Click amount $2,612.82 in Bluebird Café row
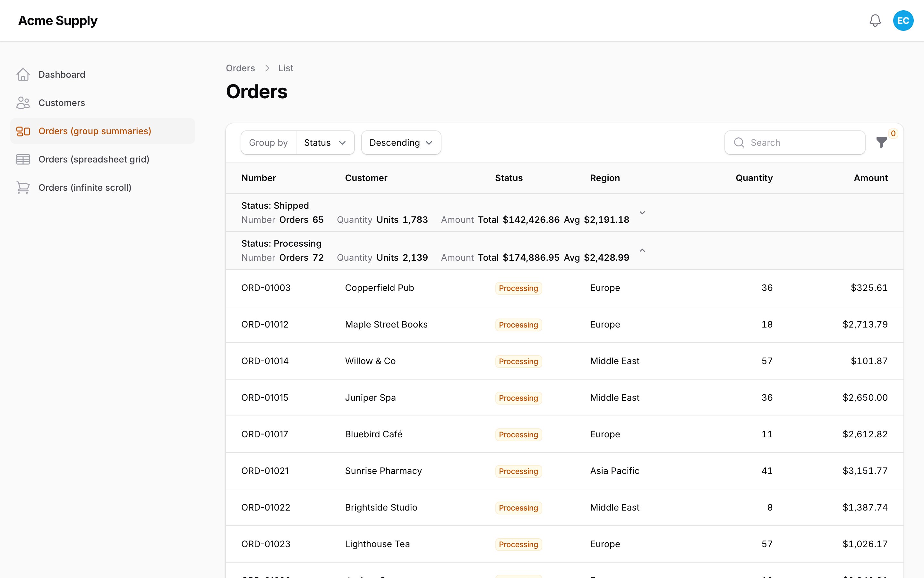Image resolution: width=924 pixels, height=578 pixels. click(x=865, y=434)
